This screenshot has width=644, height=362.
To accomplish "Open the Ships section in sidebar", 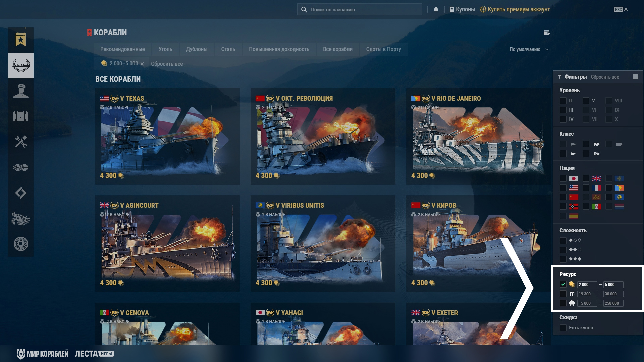I will [21, 66].
